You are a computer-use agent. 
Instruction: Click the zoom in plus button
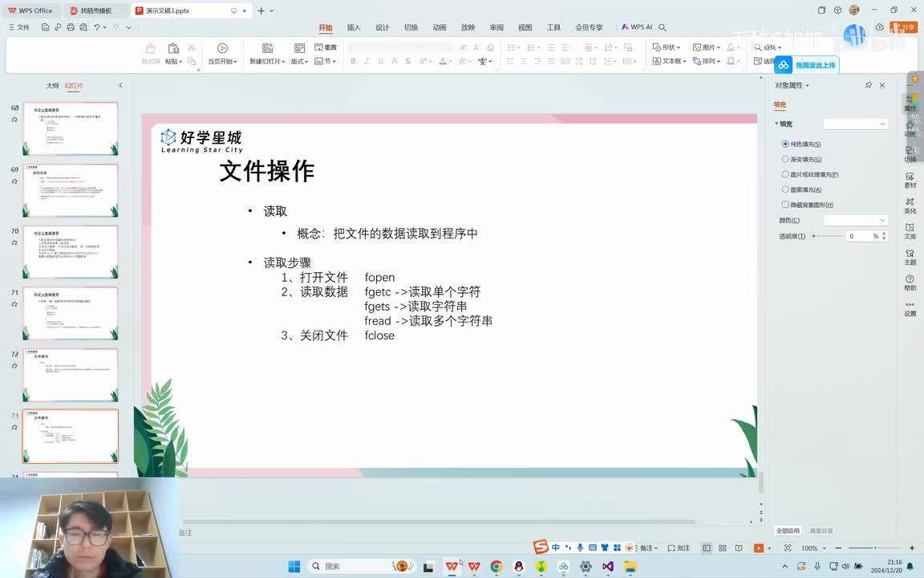click(912, 548)
